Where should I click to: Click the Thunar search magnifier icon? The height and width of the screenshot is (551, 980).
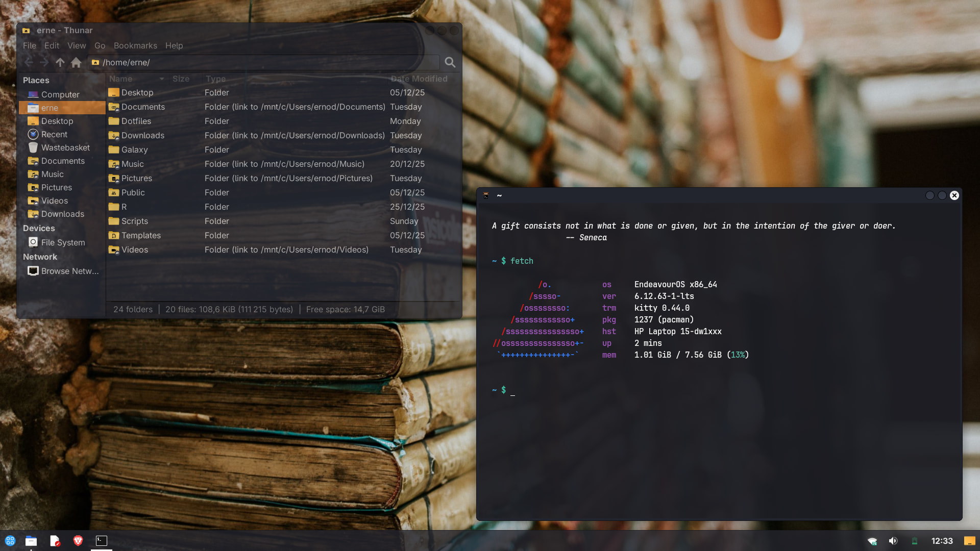pyautogui.click(x=450, y=62)
